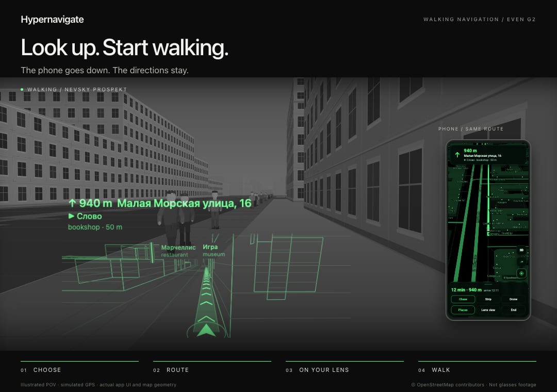Click the OpenStreetMap contributors credit

pos(448,385)
